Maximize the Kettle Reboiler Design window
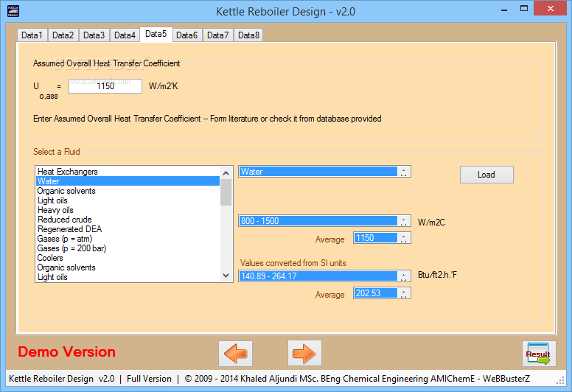The height and width of the screenshot is (392, 572). coord(524,9)
